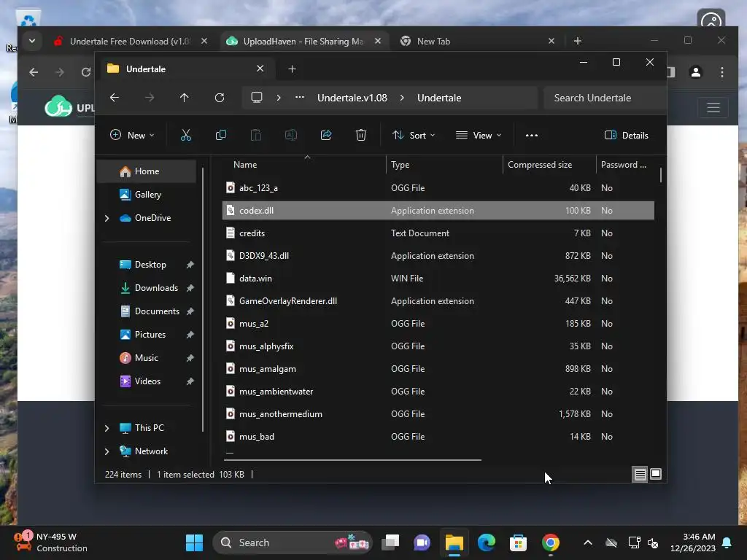Open the See more (three dots) toolbar menu
This screenshot has width=747, height=560.
(x=532, y=135)
